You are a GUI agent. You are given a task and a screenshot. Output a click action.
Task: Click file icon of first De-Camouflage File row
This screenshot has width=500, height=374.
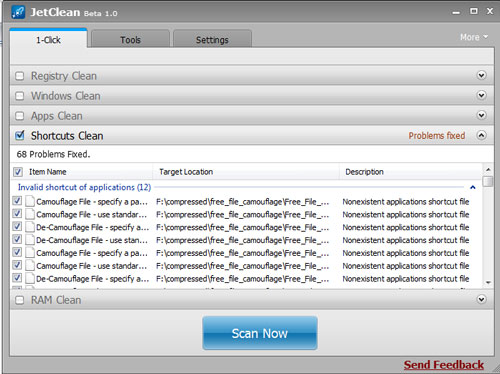[x=30, y=227]
